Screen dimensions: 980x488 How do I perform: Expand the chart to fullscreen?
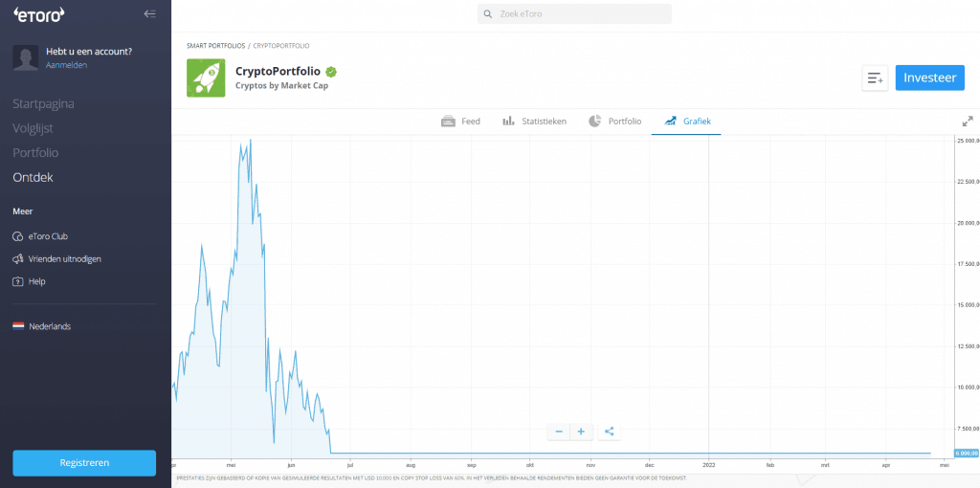click(x=967, y=122)
